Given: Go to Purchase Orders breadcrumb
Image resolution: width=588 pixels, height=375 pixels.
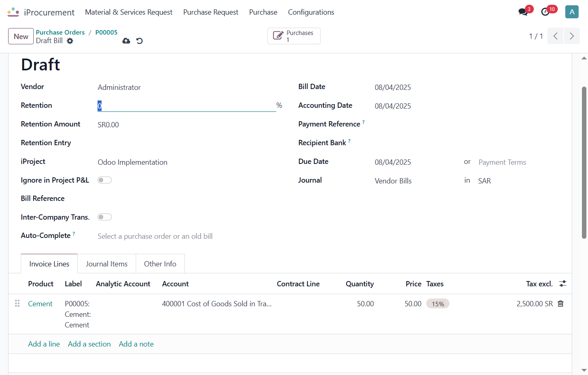Looking at the screenshot, I should pos(60,33).
